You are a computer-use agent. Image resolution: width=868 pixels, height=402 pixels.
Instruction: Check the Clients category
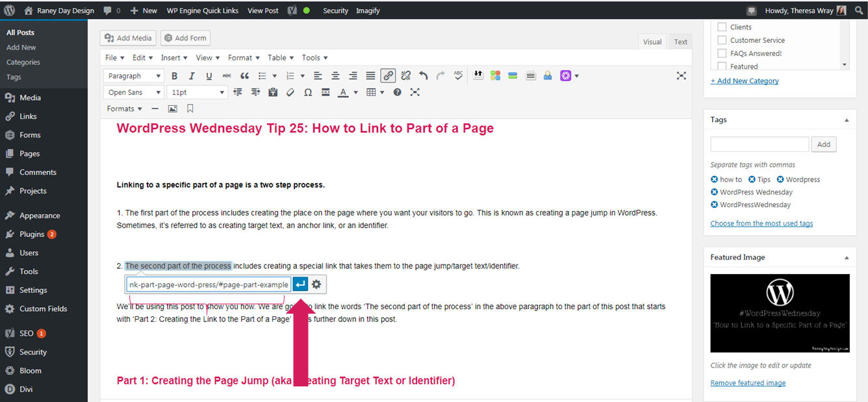[722, 27]
